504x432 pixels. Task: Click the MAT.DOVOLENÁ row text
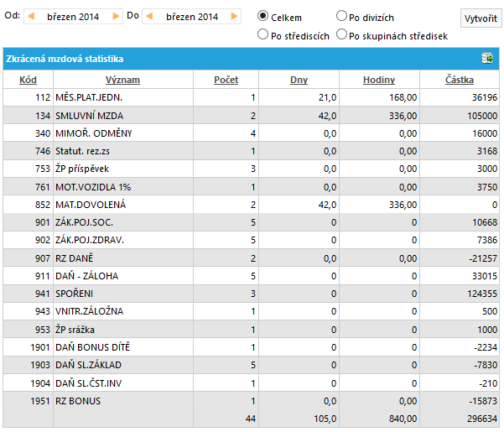[91, 205]
